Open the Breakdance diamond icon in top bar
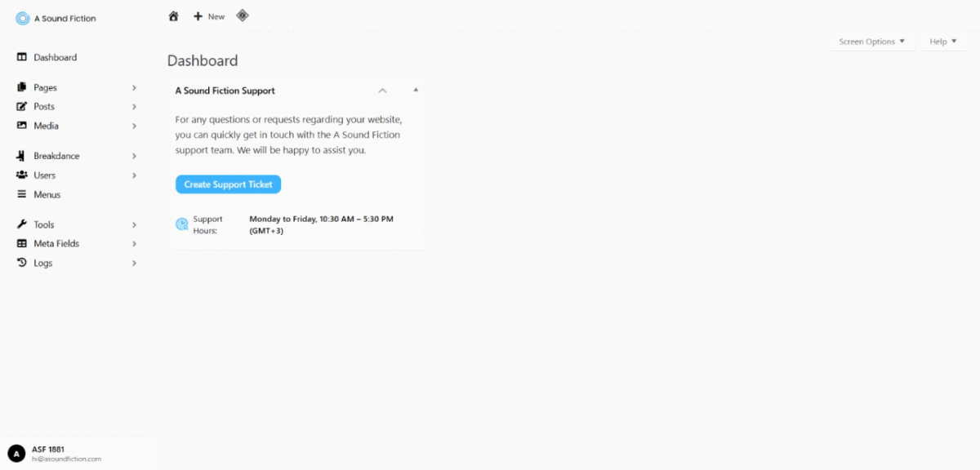Screen dimensions: 980x470 coord(243,16)
